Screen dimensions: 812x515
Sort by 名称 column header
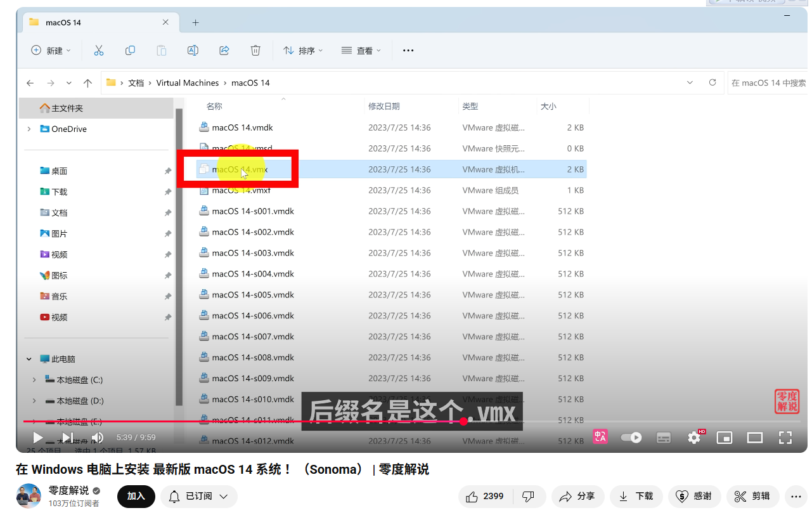214,106
